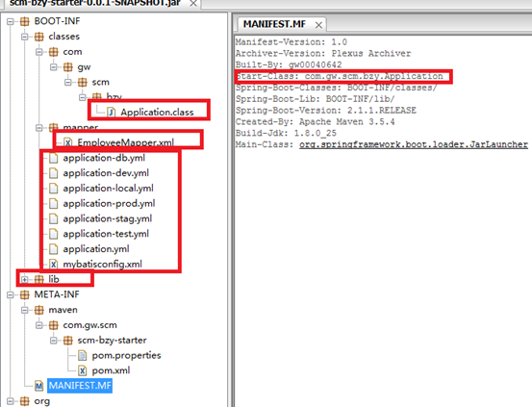Click the pom.properties file icon
The image size is (532, 407).
(82, 355)
